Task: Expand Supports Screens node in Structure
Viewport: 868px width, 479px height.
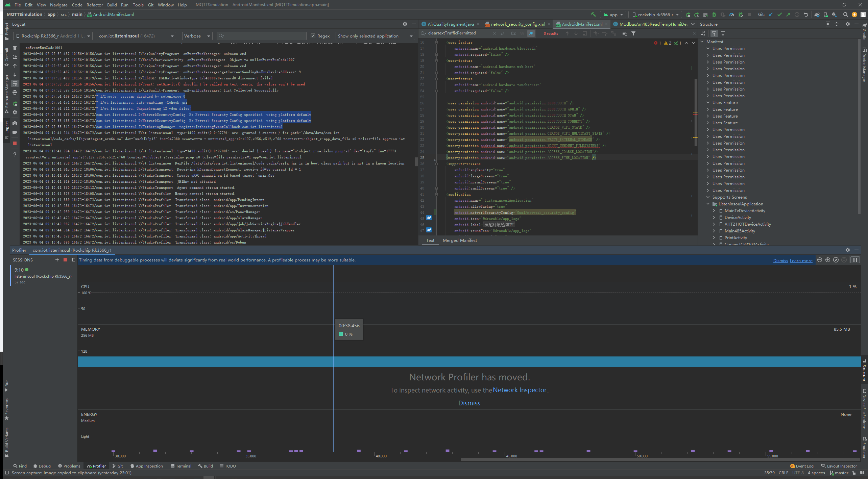Action: (708, 197)
